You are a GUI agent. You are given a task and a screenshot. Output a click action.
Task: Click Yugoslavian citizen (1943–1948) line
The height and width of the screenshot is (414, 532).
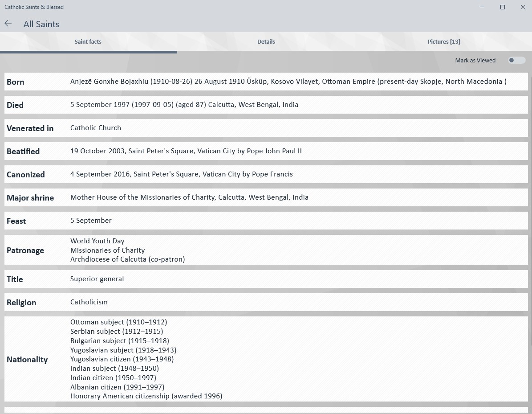[122, 359]
